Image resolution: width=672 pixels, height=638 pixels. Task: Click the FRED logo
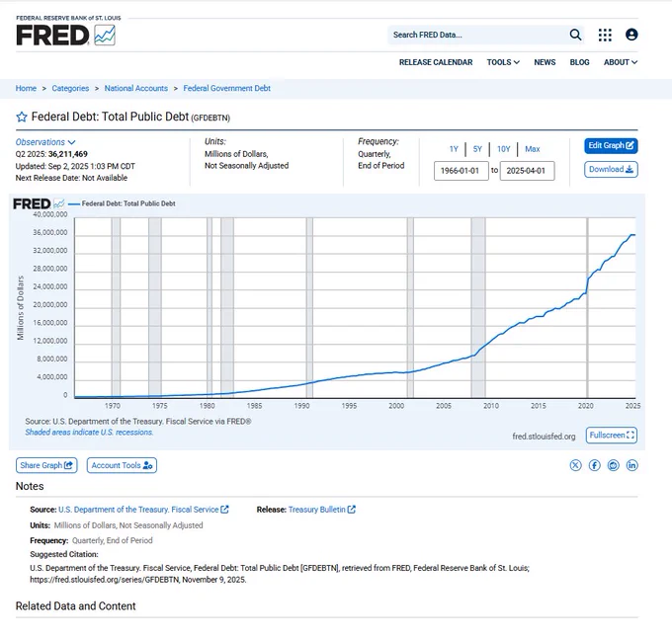[x=65, y=34]
